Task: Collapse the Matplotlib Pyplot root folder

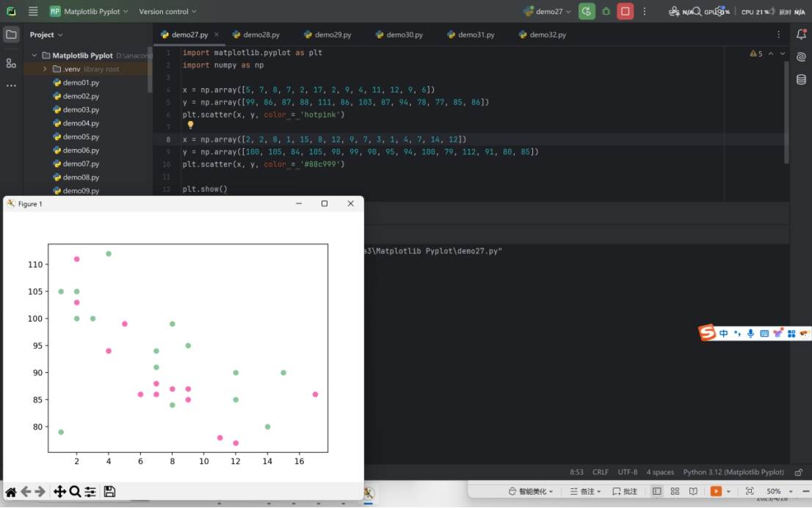Action: [35, 55]
